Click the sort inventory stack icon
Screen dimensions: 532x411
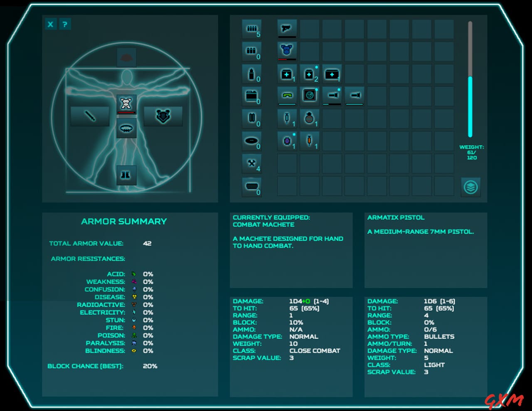pos(470,187)
